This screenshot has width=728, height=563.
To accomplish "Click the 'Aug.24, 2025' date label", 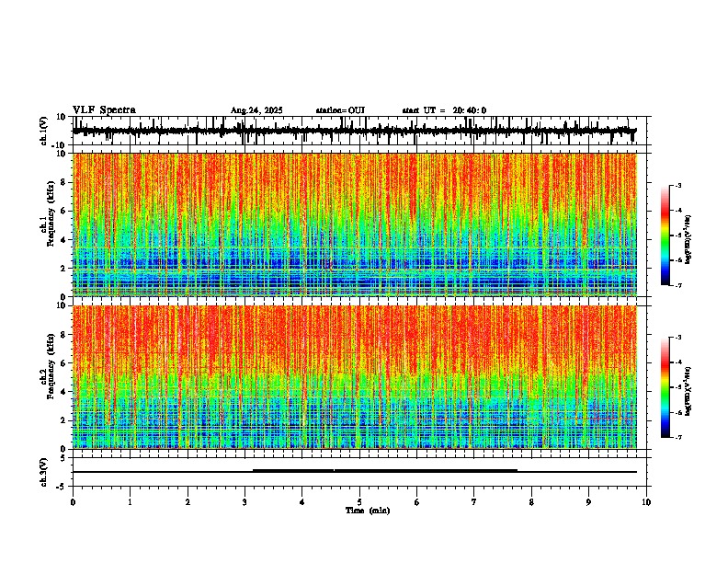I will coord(256,110).
